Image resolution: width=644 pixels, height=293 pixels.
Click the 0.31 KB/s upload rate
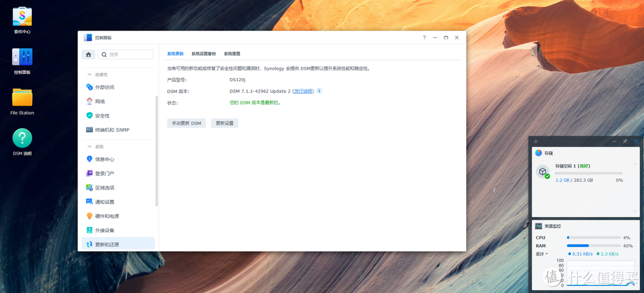click(x=580, y=254)
